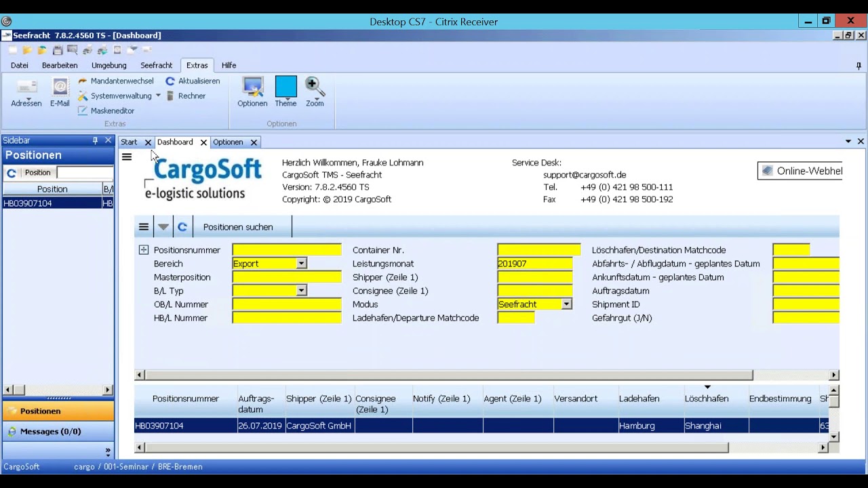Open the Optionen monitor icon in ribbon
The width and height of the screenshot is (868, 488).
[252, 87]
